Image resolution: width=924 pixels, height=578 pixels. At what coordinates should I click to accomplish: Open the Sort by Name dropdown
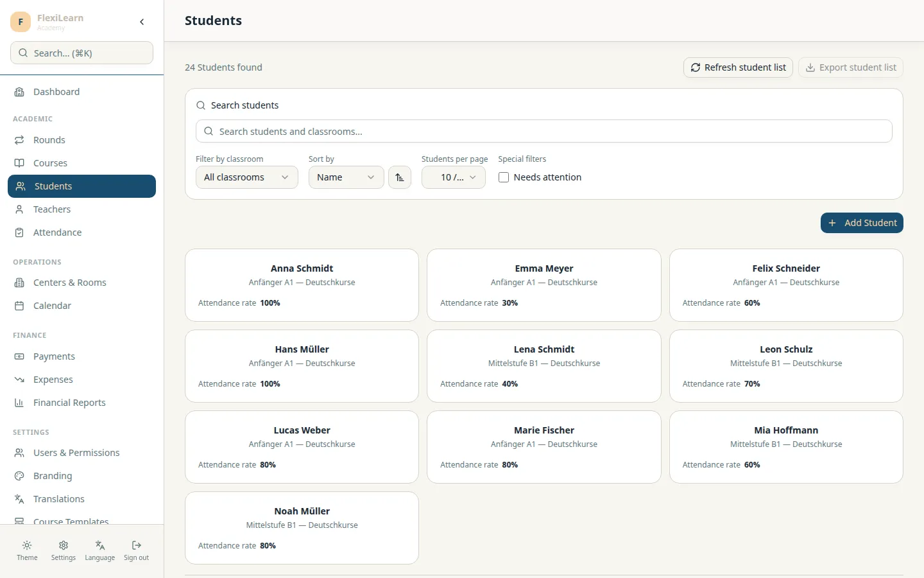click(x=346, y=177)
